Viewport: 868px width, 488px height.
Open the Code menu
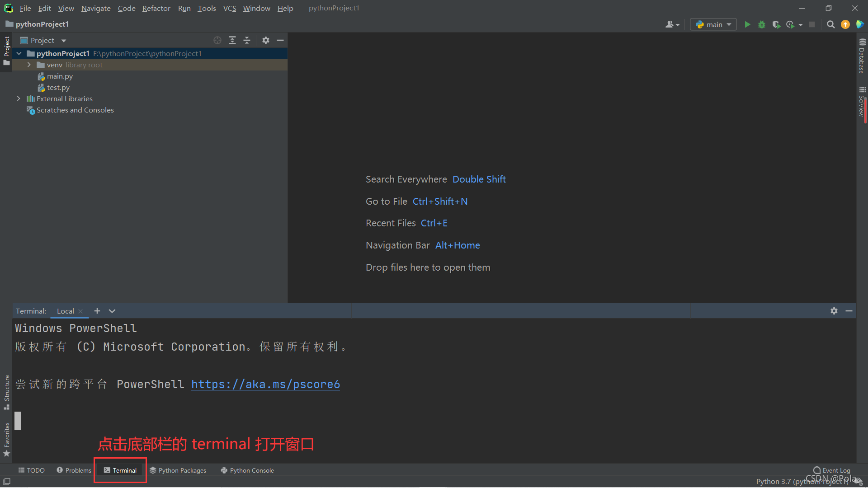(127, 8)
